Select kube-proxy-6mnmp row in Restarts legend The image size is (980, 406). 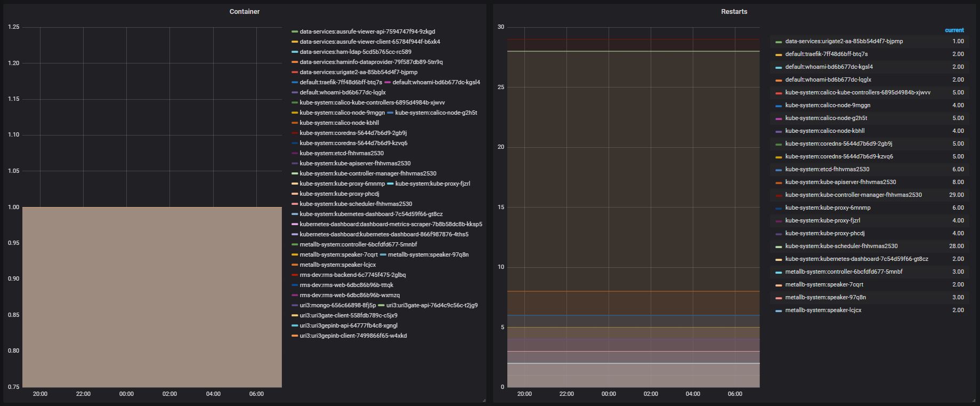click(x=870, y=208)
